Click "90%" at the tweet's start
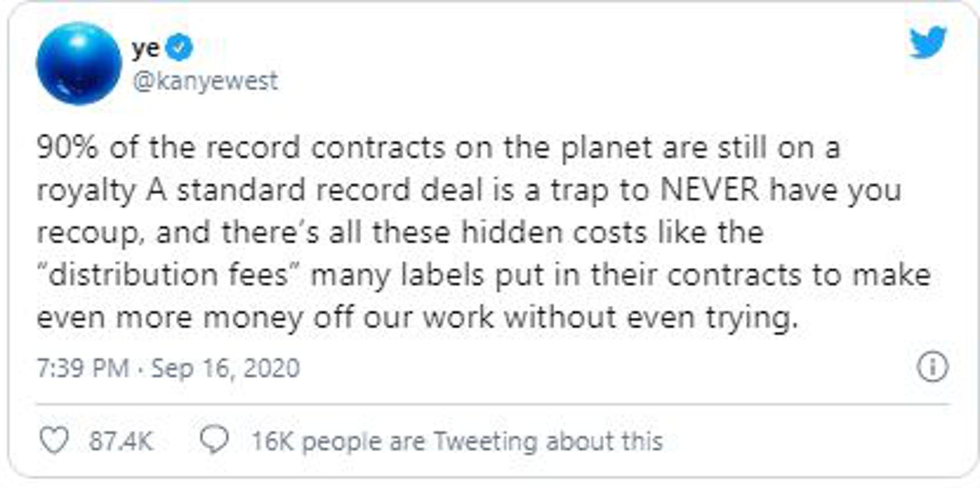Viewport: 980px width, 488px height. [x=67, y=147]
